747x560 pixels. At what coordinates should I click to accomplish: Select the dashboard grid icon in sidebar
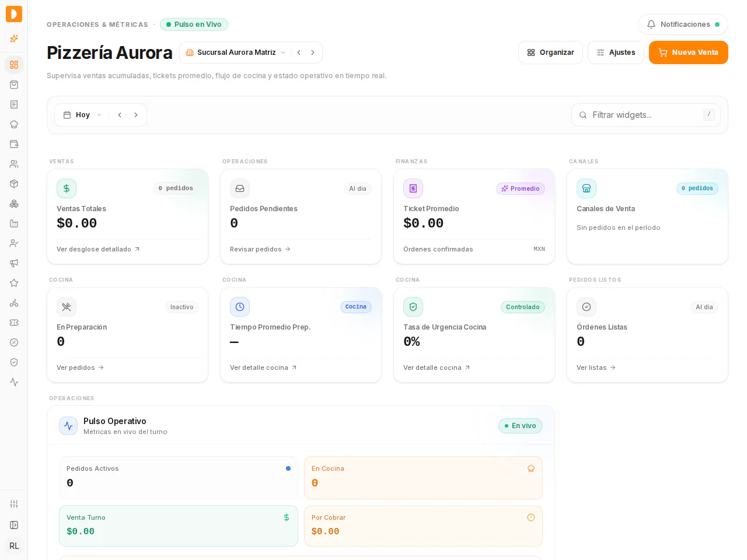point(14,65)
